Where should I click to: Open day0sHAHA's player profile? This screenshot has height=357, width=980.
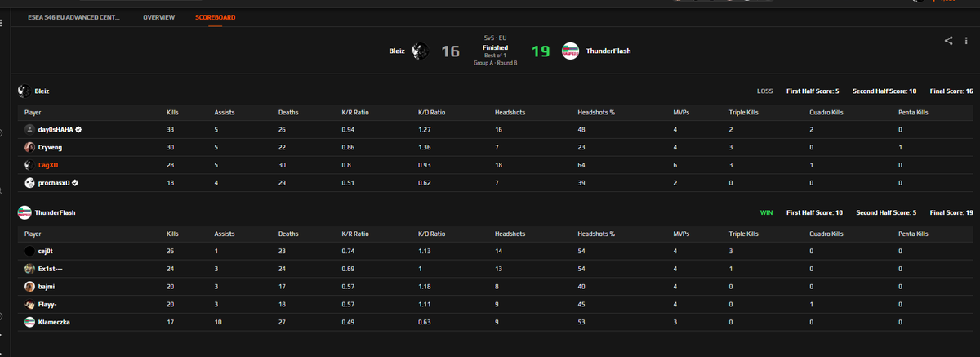56,129
